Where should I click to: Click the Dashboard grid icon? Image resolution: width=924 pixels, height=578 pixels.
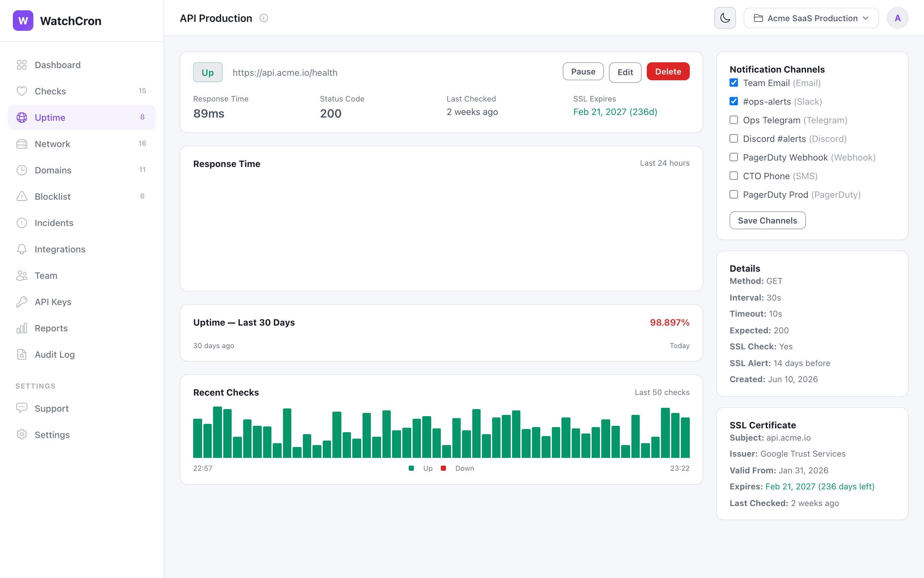[22, 65]
